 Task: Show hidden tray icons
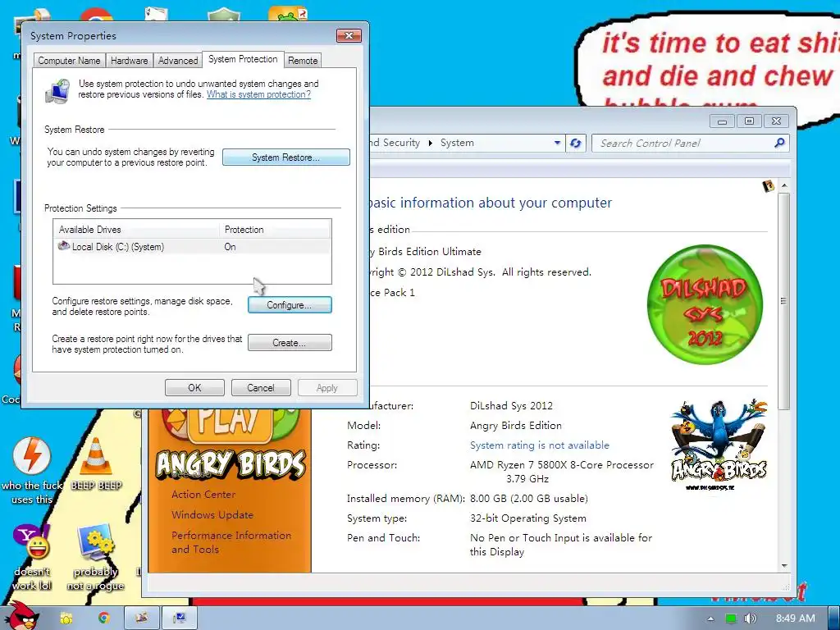[710, 619]
